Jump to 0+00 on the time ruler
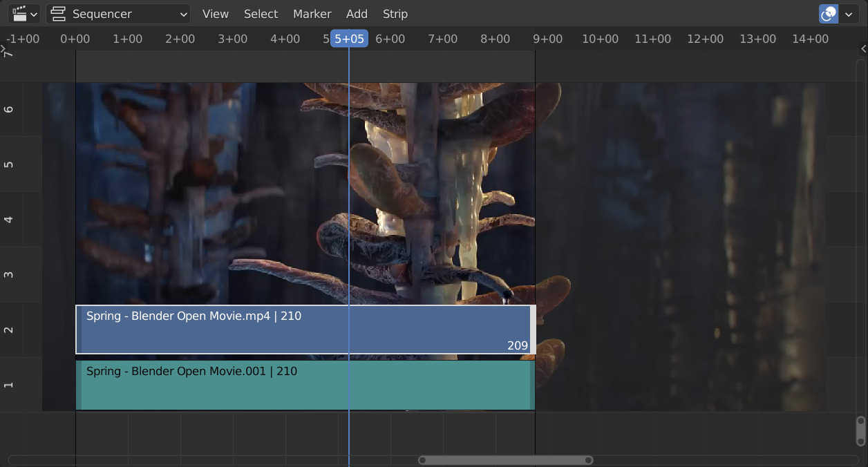 point(75,39)
